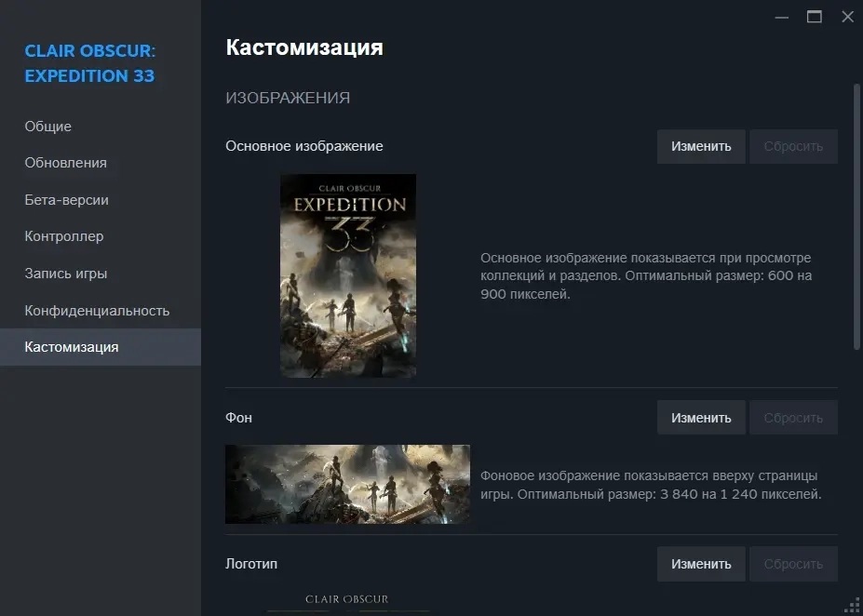Reset the Фон background image
863x616 pixels.
coord(793,418)
